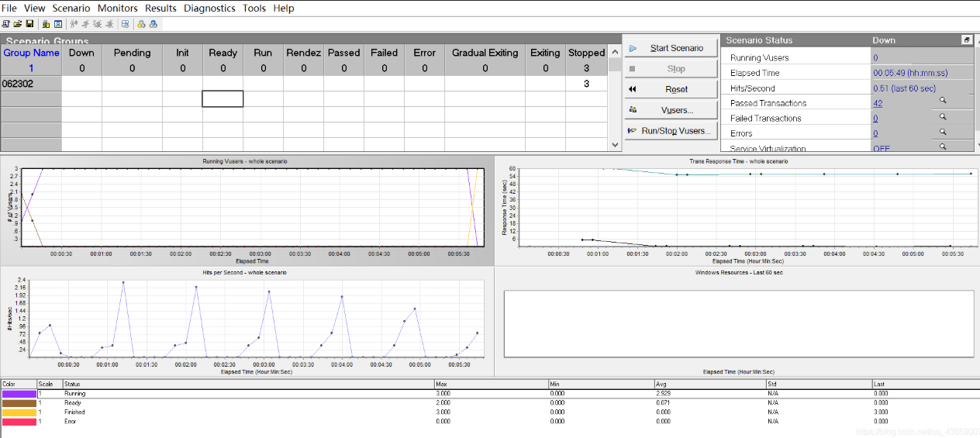
Task: Click the New Scenario toolbar icon
Action: pos(5,24)
